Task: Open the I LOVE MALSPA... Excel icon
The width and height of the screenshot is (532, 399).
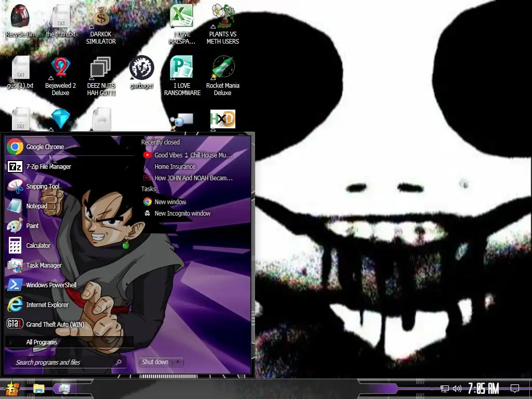Action: (x=182, y=24)
